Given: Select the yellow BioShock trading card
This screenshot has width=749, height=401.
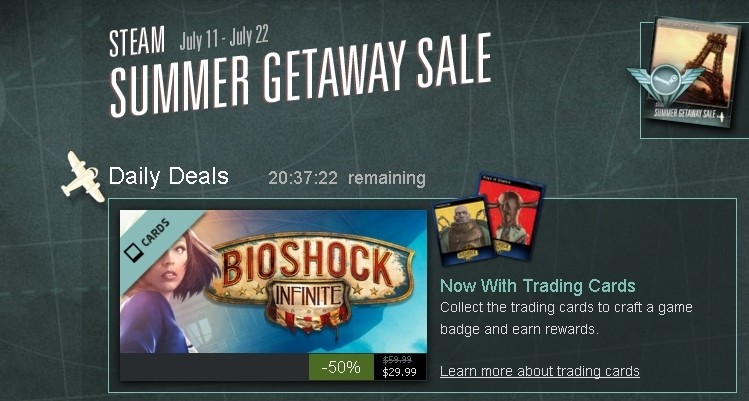Looking at the screenshot, I should pyautogui.click(x=463, y=231).
